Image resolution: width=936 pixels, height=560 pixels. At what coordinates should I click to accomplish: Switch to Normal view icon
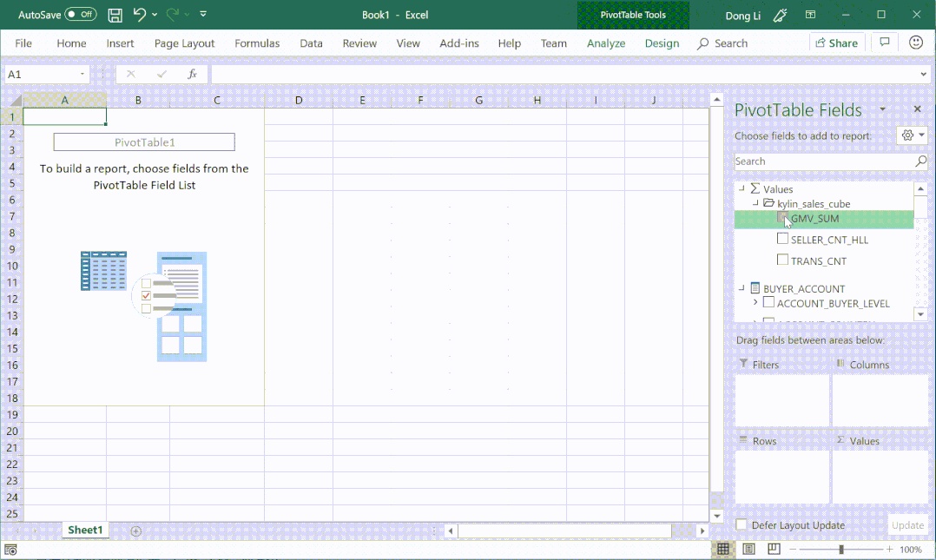click(723, 550)
